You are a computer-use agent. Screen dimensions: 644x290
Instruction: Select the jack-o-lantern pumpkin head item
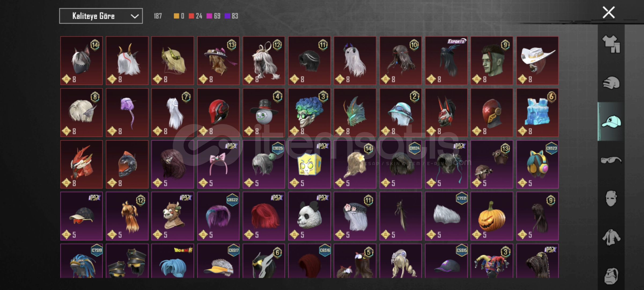[x=492, y=216]
